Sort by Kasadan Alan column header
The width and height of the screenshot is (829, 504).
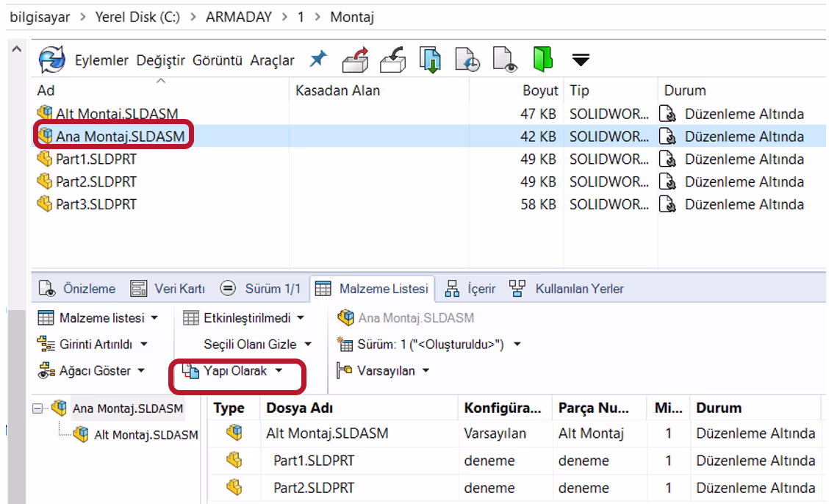(x=337, y=90)
